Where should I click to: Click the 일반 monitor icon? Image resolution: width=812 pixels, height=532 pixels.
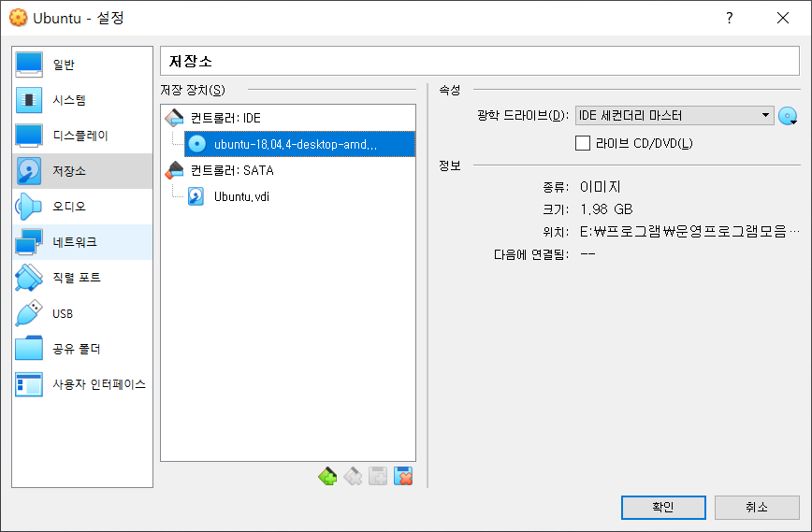click(x=28, y=65)
